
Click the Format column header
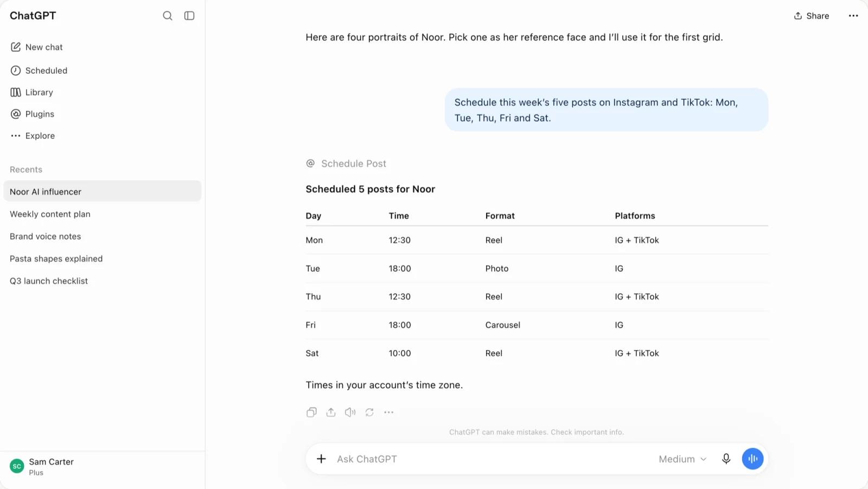pos(500,215)
